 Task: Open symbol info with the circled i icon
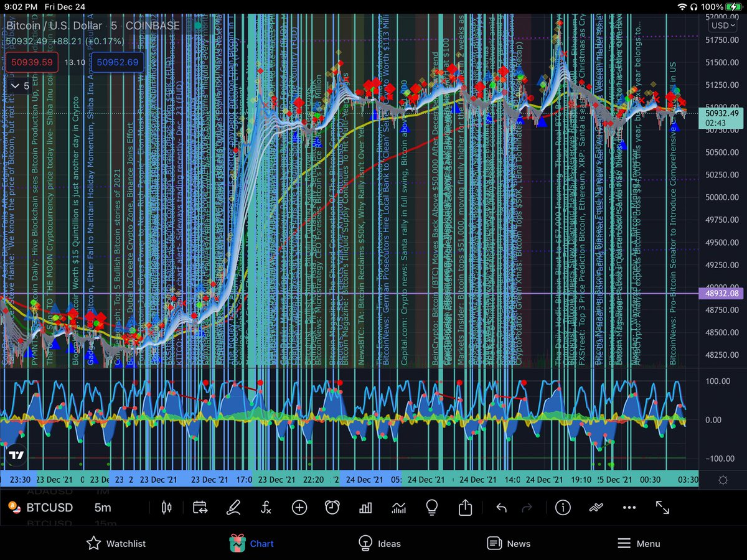(563, 508)
